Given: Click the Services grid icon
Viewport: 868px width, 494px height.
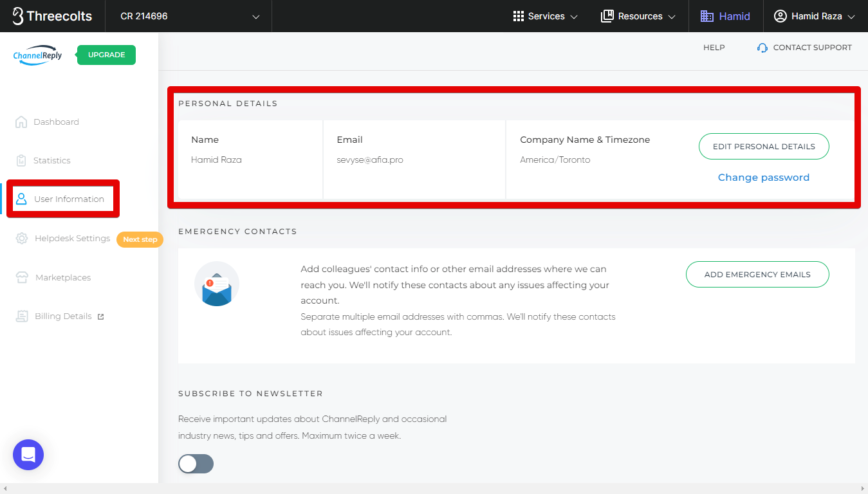Looking at the screenshot, I should [x=519, y=16].
